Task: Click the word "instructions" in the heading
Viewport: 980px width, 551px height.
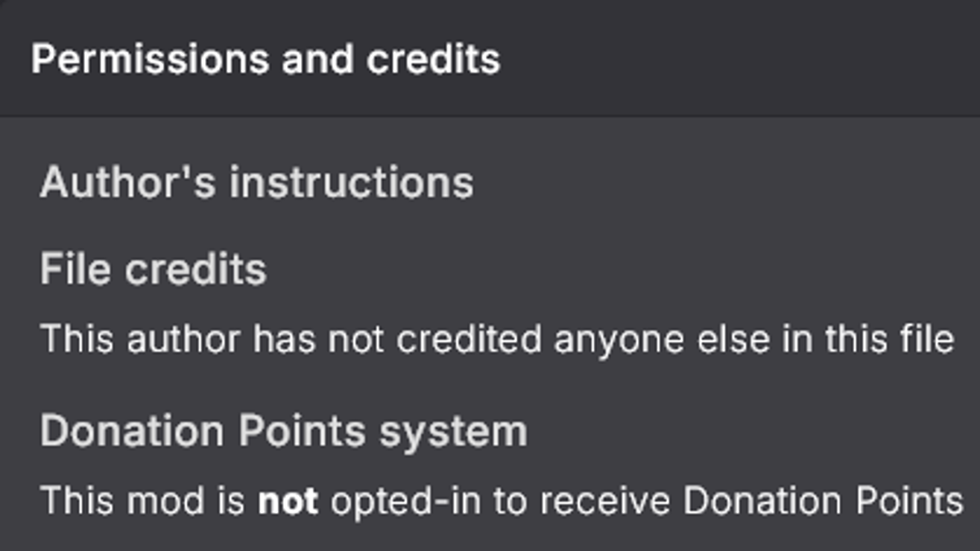Action: [351, 182]
